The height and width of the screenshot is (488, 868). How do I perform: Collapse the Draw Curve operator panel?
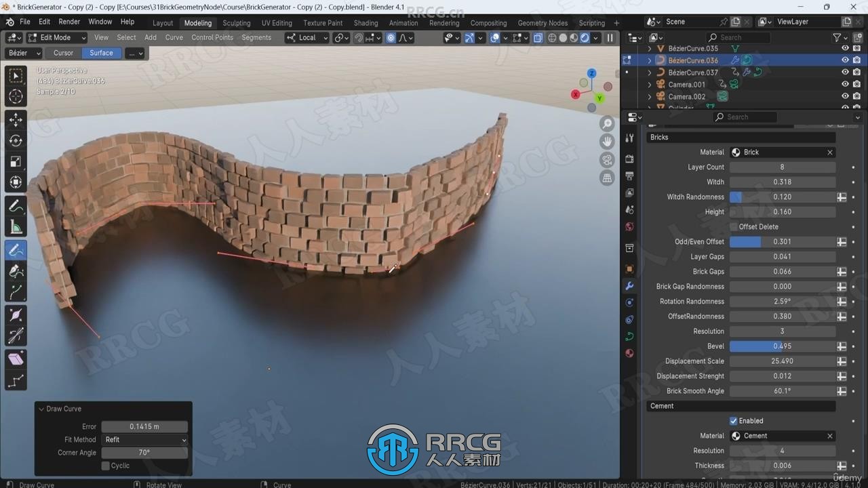41,409
